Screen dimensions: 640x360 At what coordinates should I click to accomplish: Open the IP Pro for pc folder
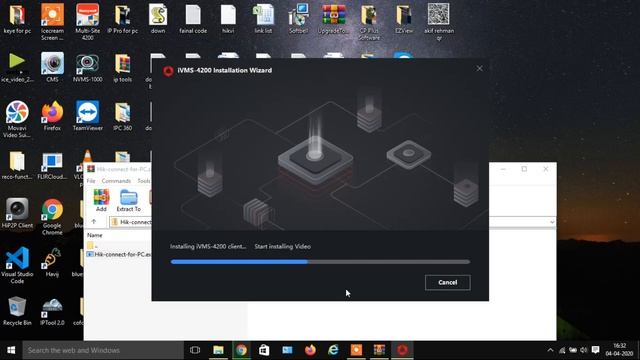[x=122, y=19]
